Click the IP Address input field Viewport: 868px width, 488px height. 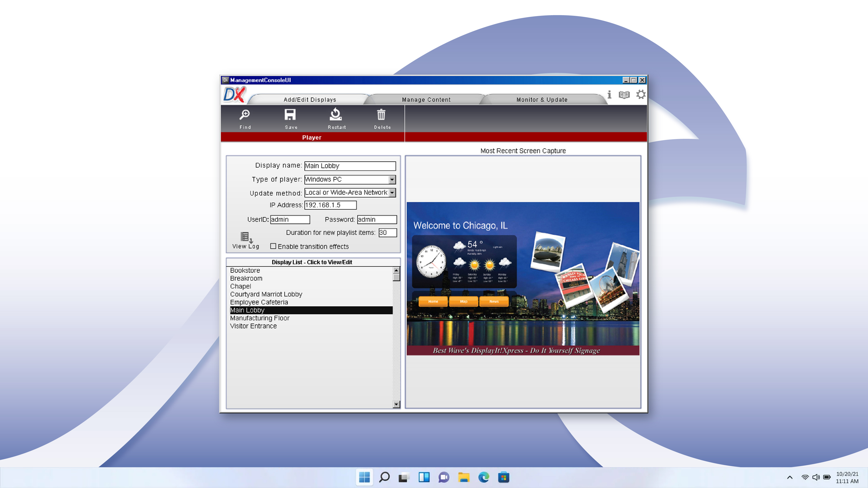[x=330, y=205]
